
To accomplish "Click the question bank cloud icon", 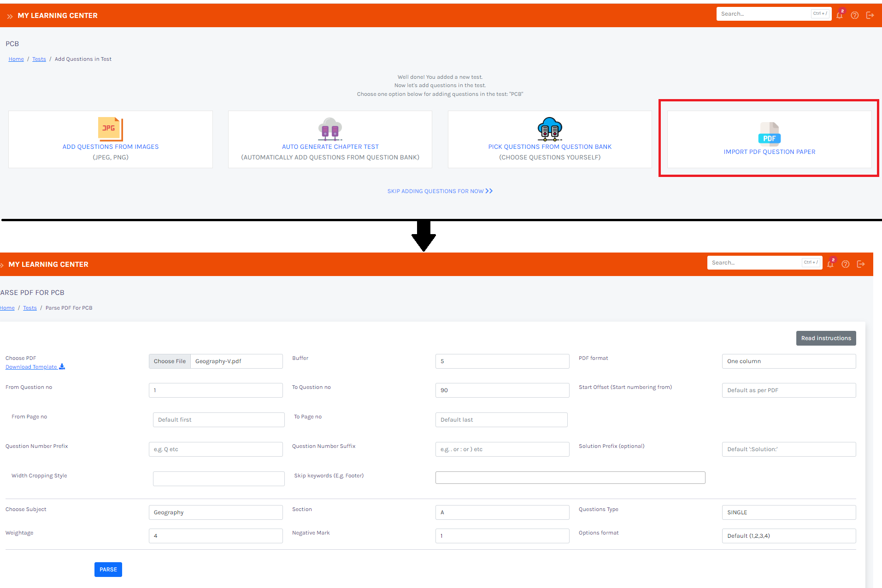I will pyautogui.click(x=549, y=129).
